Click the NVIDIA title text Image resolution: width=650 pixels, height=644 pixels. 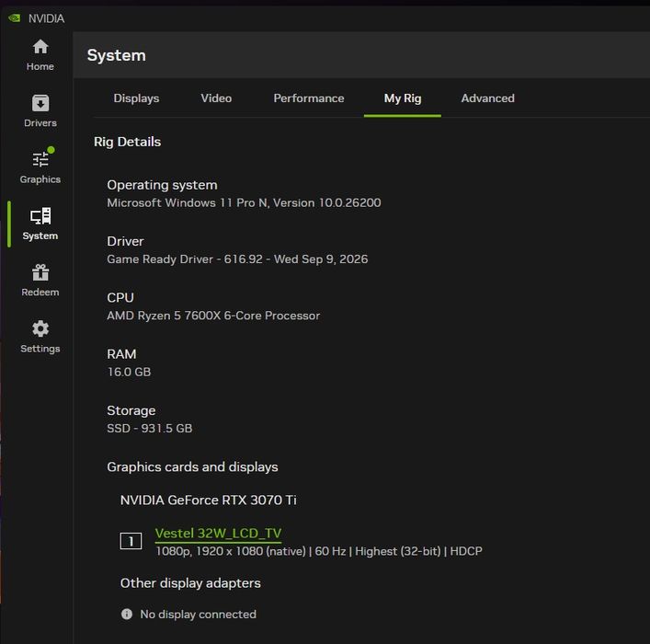pos(46,18)
